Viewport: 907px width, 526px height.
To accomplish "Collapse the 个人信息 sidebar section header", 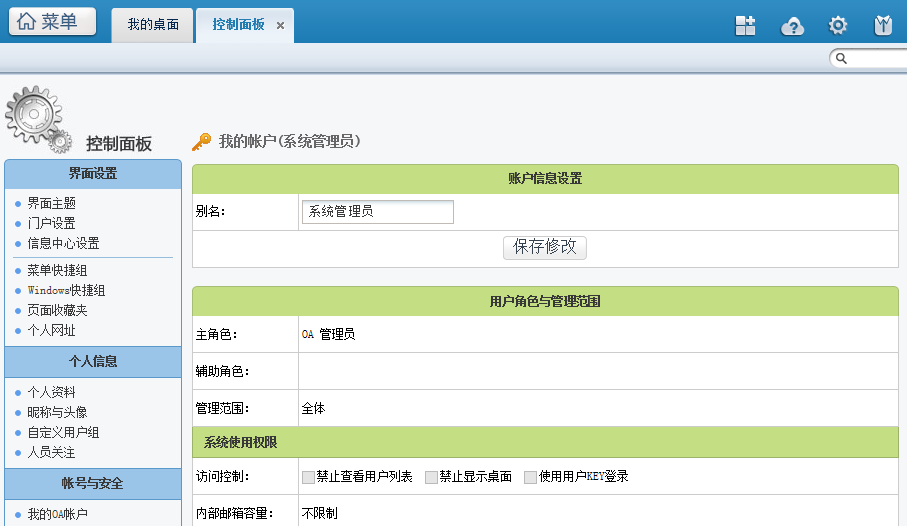I will pyautogui.click(x=93, y=362).
